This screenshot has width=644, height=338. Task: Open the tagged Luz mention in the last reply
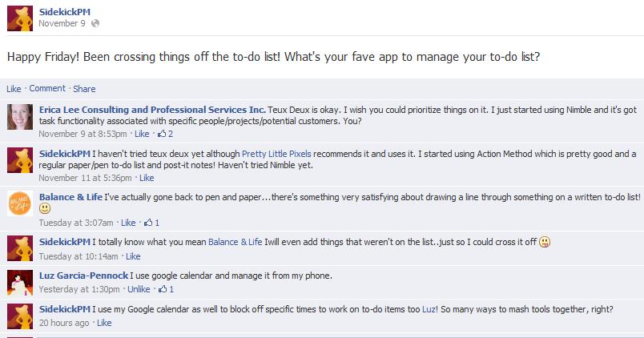pyautogui.click(x=429, y=309)
